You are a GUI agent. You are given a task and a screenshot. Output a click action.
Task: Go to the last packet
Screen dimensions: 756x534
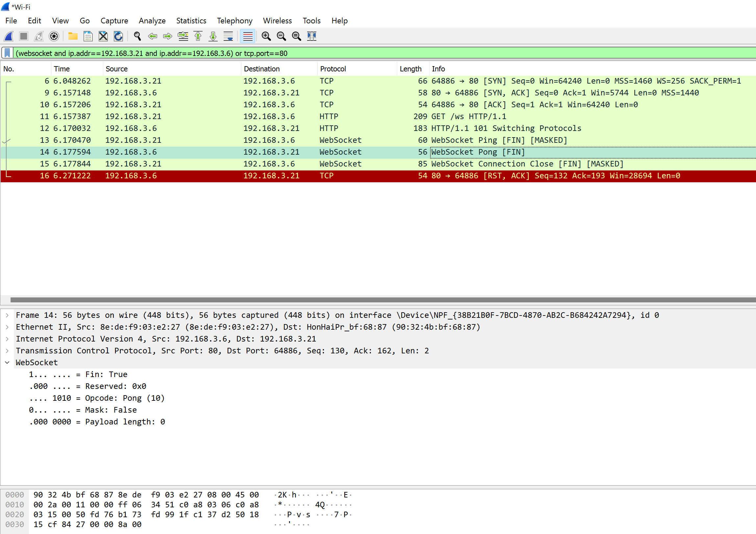[x=213, y=36]
